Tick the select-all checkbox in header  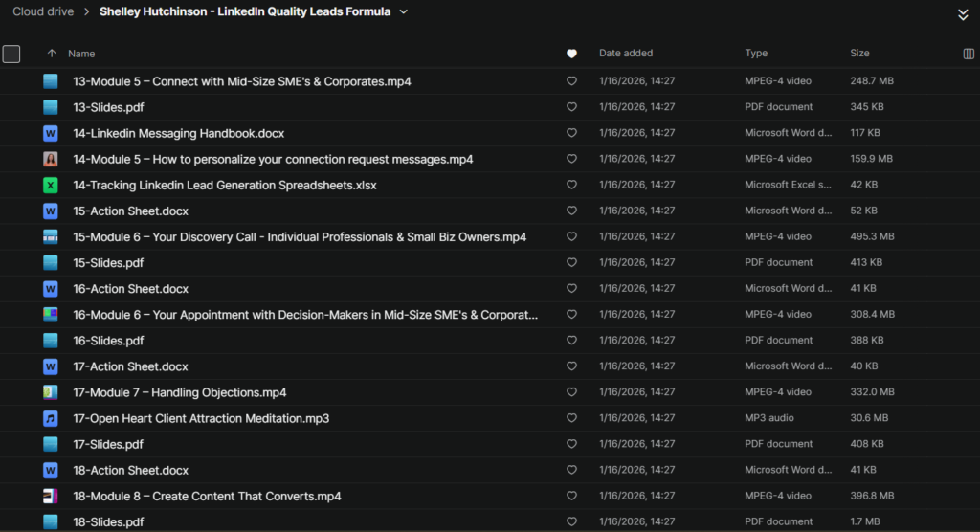tap(11, 54)
